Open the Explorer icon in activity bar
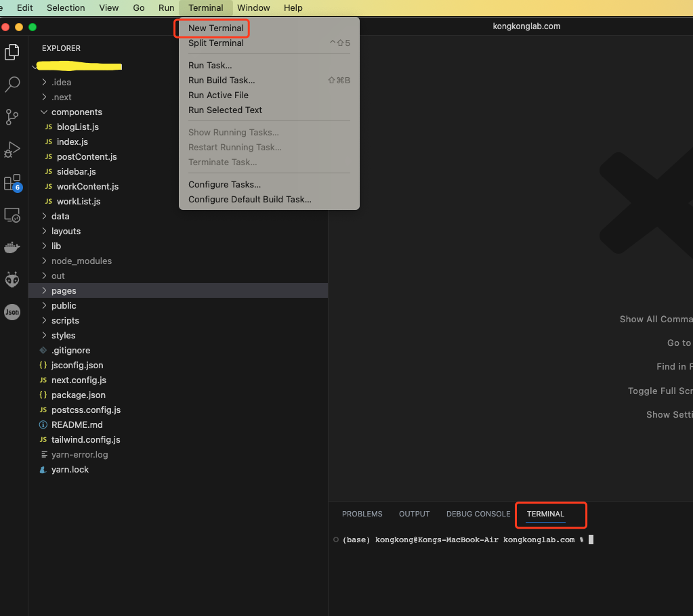 (x=12, y=52)
